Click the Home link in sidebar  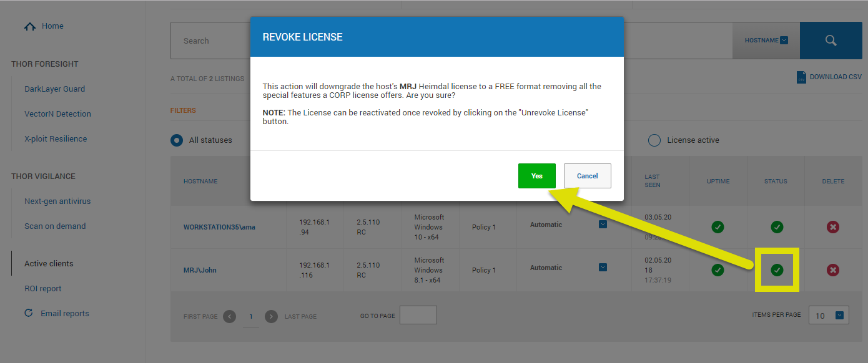click(x=52, y=26)
